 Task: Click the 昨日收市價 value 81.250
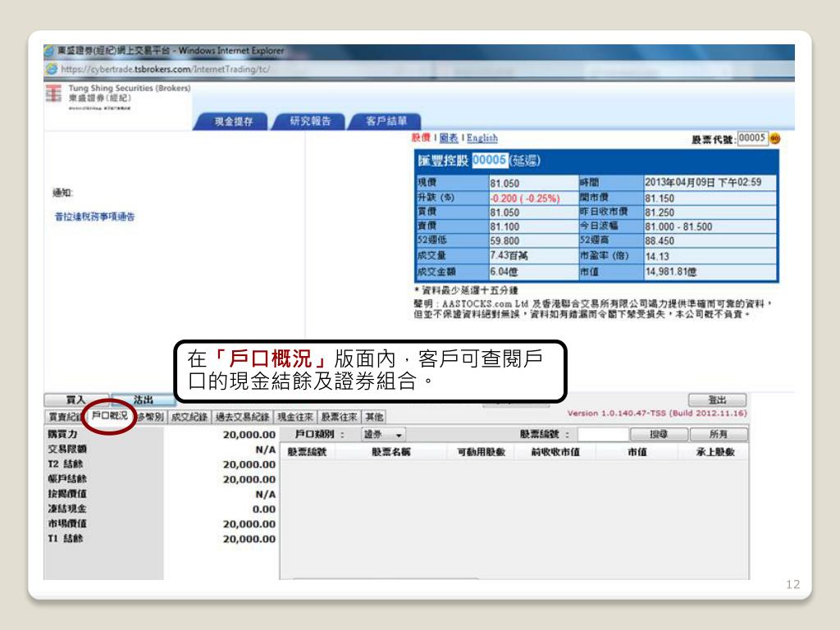660,212
